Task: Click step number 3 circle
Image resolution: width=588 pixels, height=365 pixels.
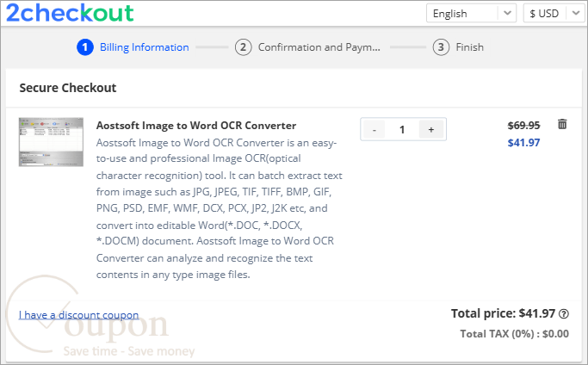Action: [x=441, y=47]
